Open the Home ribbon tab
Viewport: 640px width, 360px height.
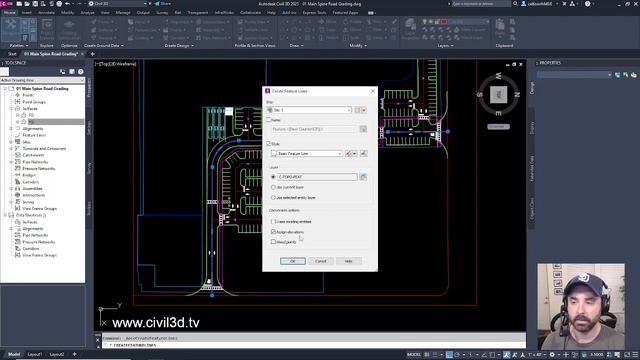coord(9,13)
